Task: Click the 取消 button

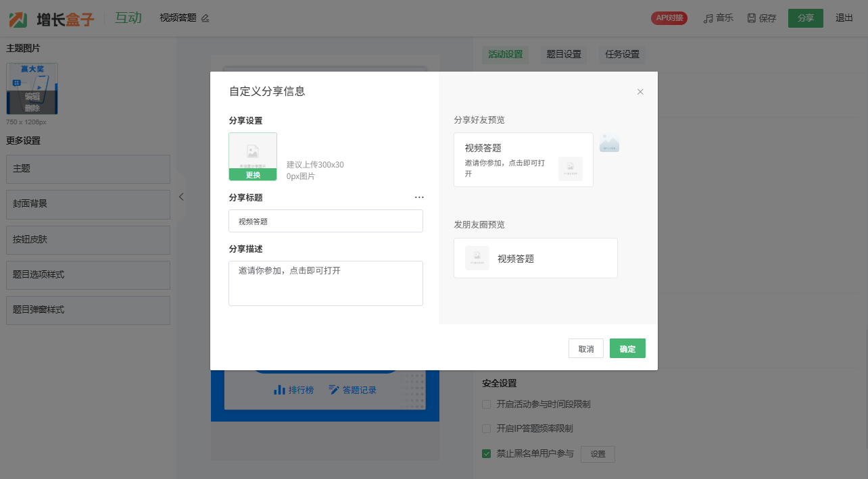Action: pyautogui.click(x=585, y=349)
